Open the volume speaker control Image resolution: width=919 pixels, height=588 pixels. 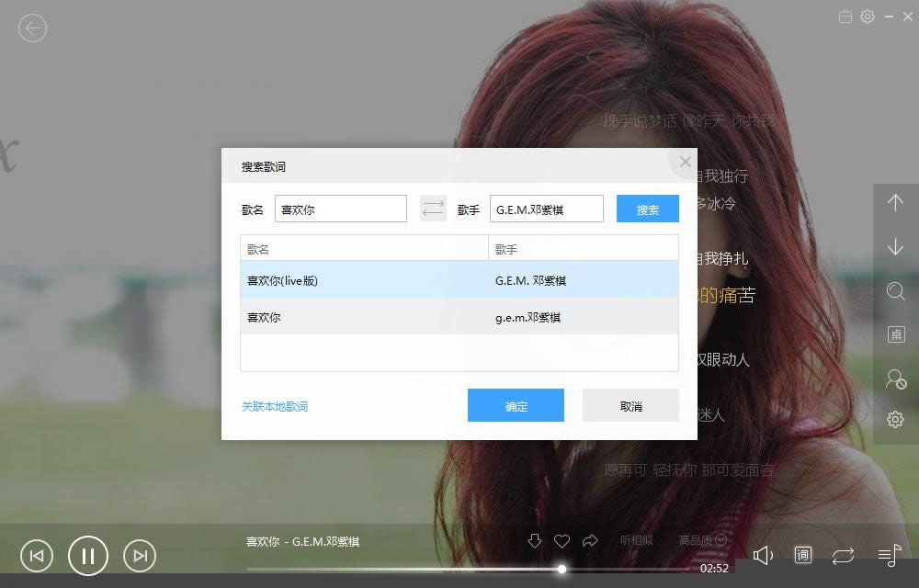tap(763, 555)
